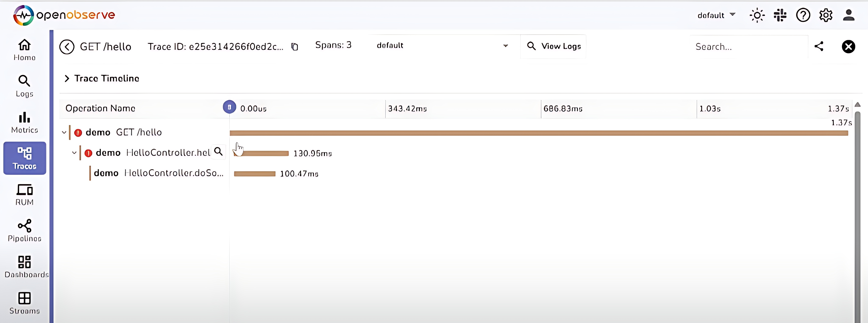The image size is (868, 323).
Task: Copy the Trace ID to clipboard
Action: click(295, 47)
